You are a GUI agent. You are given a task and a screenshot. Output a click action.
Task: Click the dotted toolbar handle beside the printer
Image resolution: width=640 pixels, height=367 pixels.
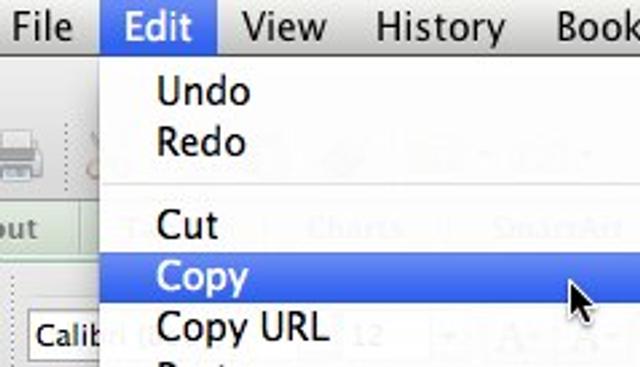[67, 157]
